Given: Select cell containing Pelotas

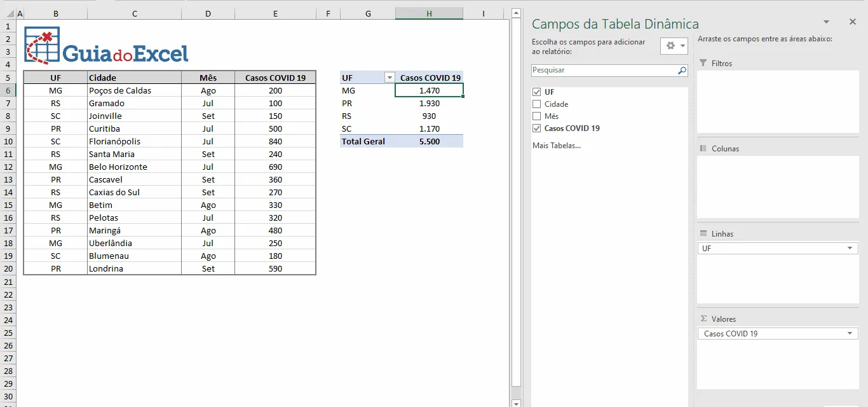Looking at the screenshot, I should click(x=135, y=217).
